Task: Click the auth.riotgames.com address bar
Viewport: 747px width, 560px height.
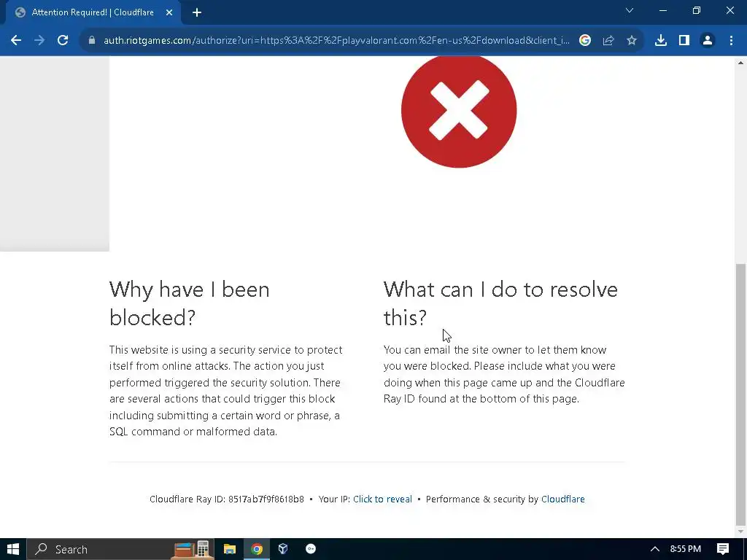Action: click(336, 41)
